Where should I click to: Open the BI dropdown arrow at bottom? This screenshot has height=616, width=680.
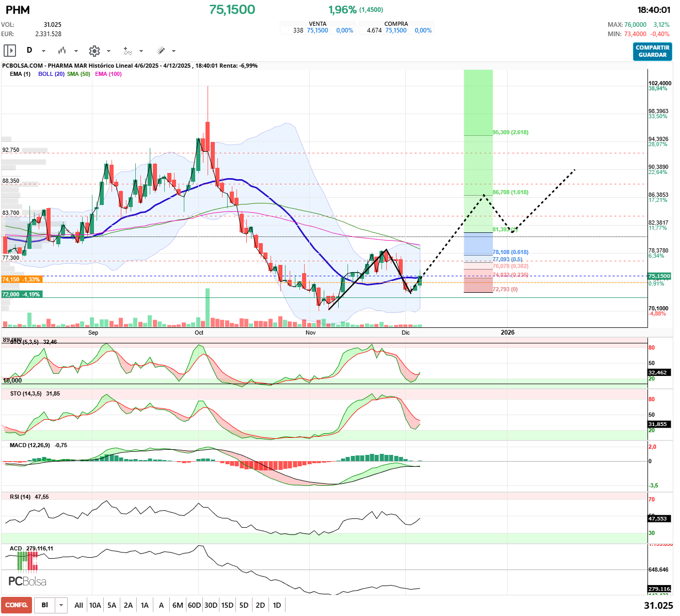coord(61,605)
